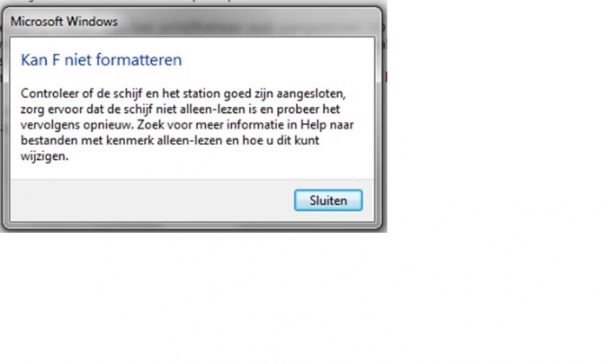The width and height of the screenshot is (608, 364).
Task: Click the word 'Help' in the message
Action: [x=314, y=125]
